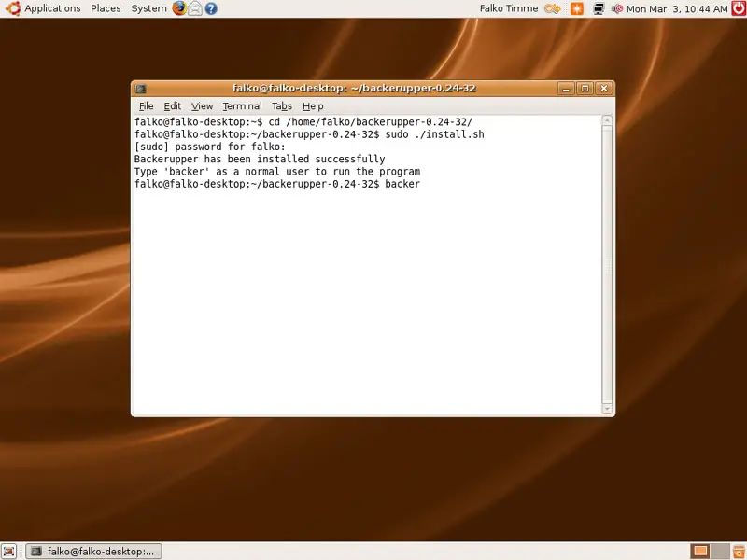Click the red power quit button
Screen dimensions: 747x560
tap(739, 8)
